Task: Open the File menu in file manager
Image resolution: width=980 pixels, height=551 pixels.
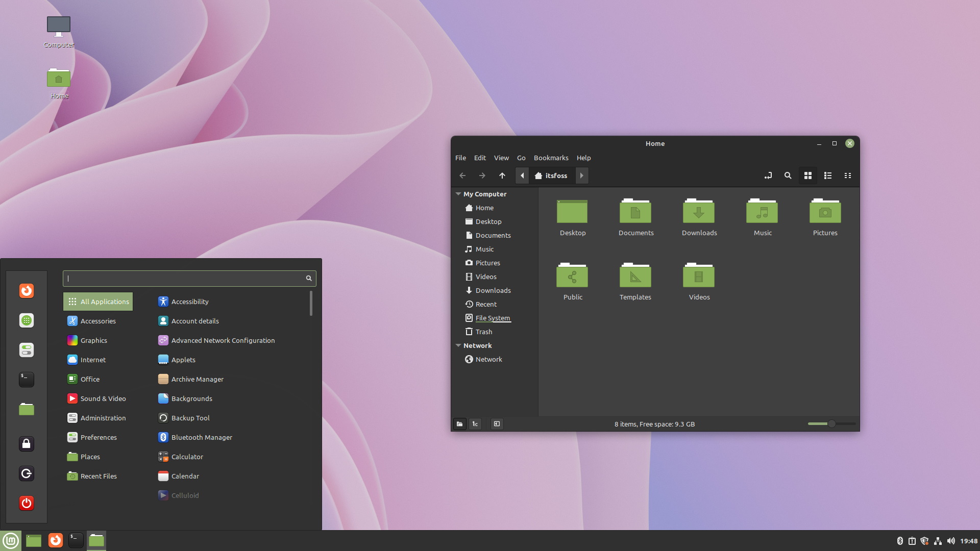Action: 460,158
